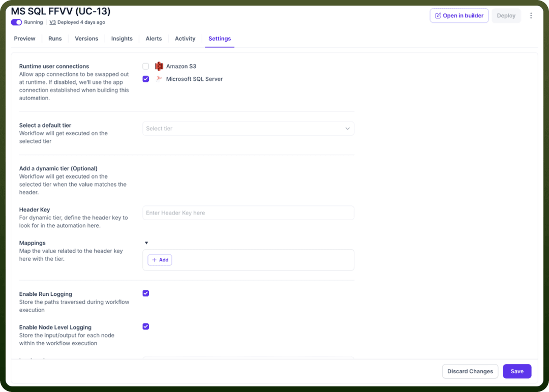Click the Deployed 4 days ago text
Viewport: 549px width, 392px height.
[x=81, y=22]
